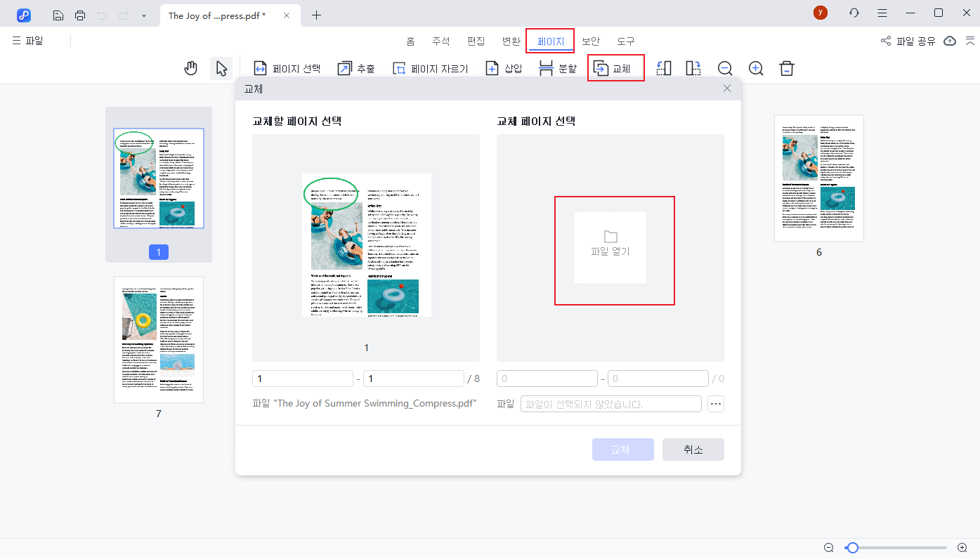Open the print dialog with the printer icon

(80, 14)
